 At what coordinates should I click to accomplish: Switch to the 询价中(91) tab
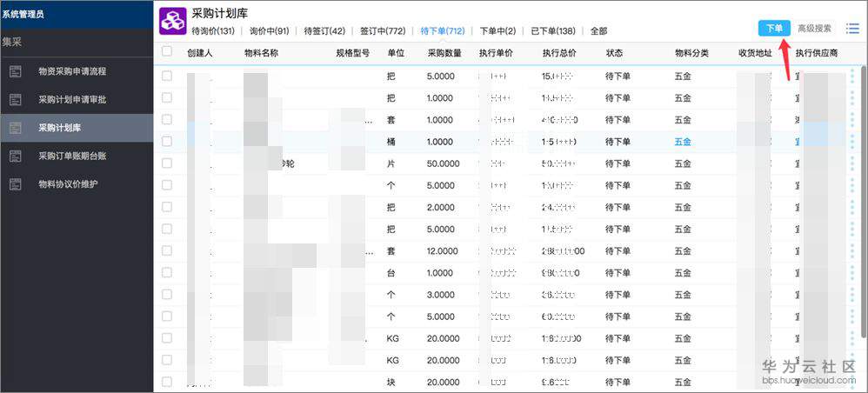270,31
